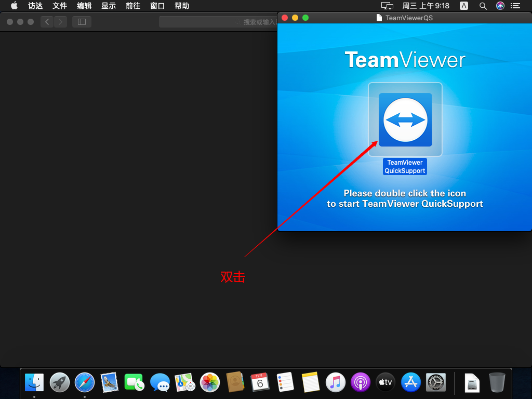This screenshot has height=399, width=532.
Task: Open Launchpad rocket icon in Dock
Action: (60, 383)
